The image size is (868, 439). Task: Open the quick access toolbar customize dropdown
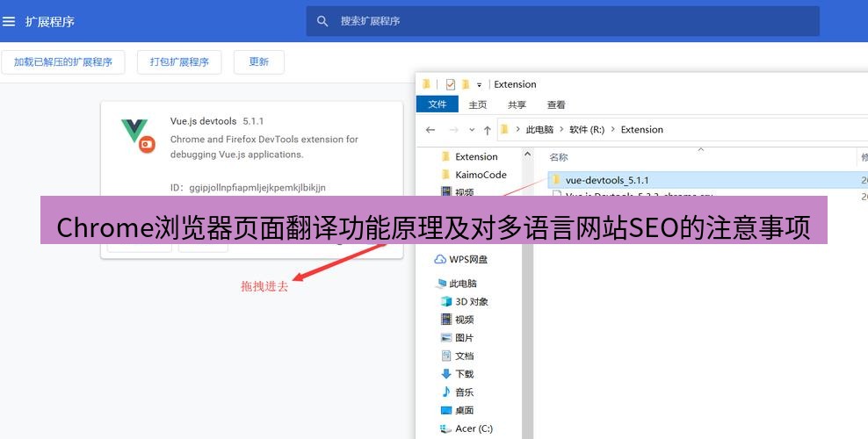(x=480, y=84)
